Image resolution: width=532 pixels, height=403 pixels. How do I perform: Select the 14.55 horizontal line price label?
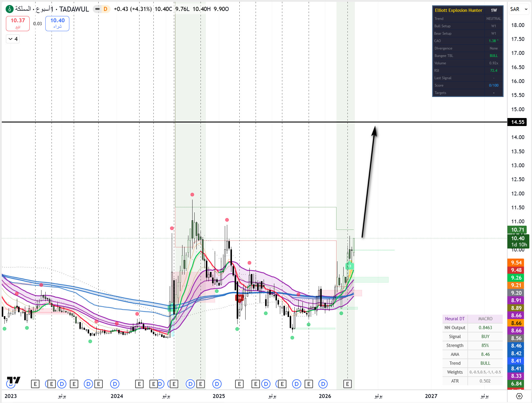pyautogui.click(x=517, y=122)
